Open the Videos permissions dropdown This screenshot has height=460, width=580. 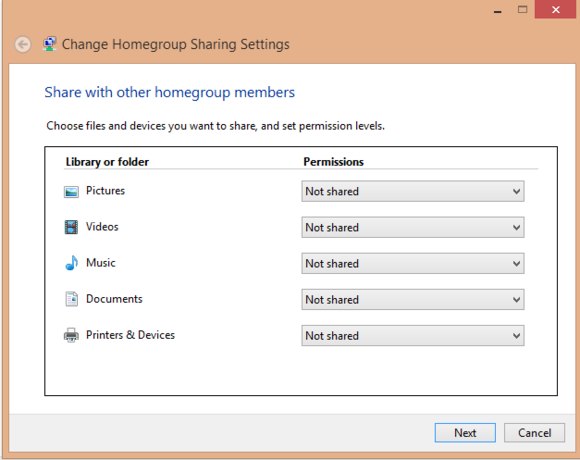[x=413, y=227]
